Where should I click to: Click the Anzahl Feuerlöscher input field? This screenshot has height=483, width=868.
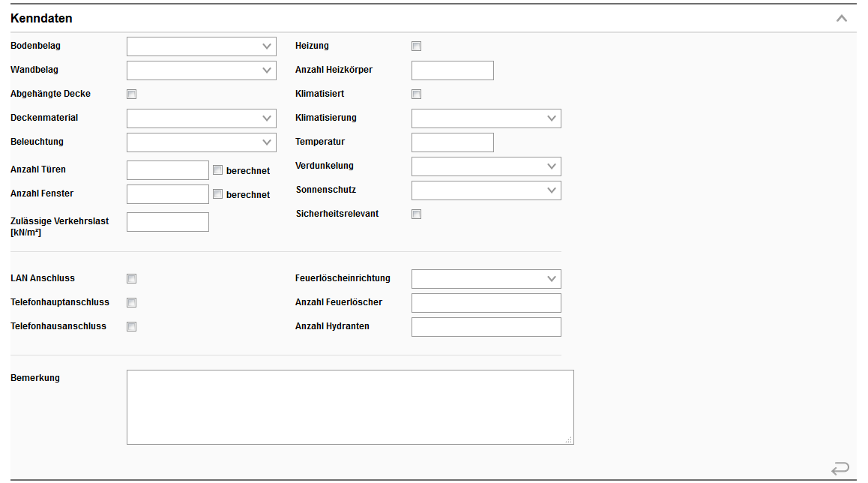(486, 303)
